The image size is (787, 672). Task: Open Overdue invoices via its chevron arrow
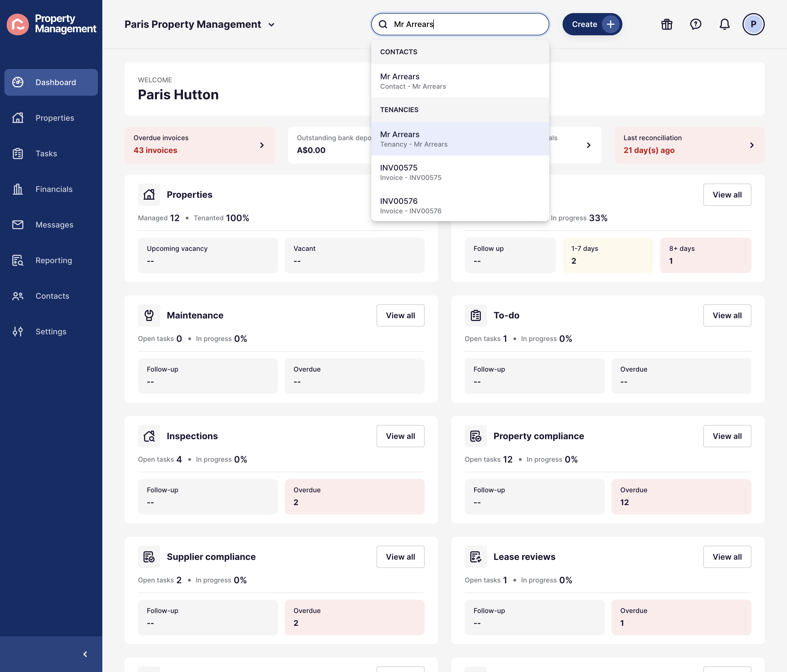[x=262, y=145]
